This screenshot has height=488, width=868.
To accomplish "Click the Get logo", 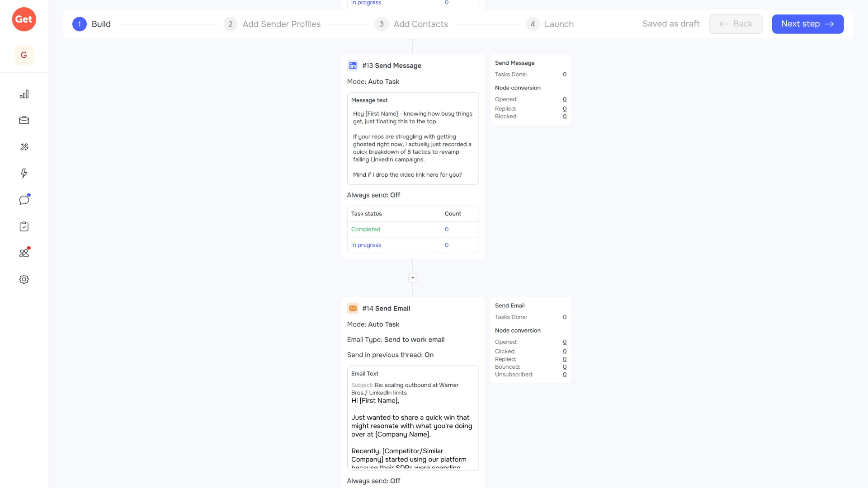I will 24,19.
